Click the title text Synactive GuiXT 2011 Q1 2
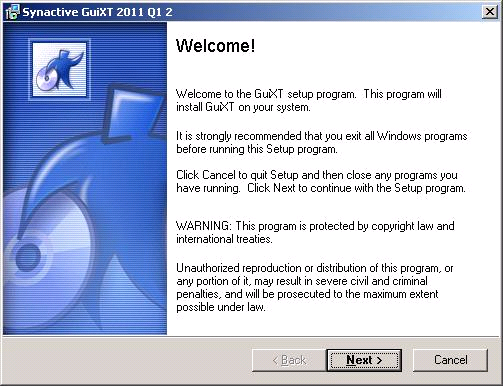The height and width of the screenshot is (386, 503). pyautogui.click(x=97, y=12)
